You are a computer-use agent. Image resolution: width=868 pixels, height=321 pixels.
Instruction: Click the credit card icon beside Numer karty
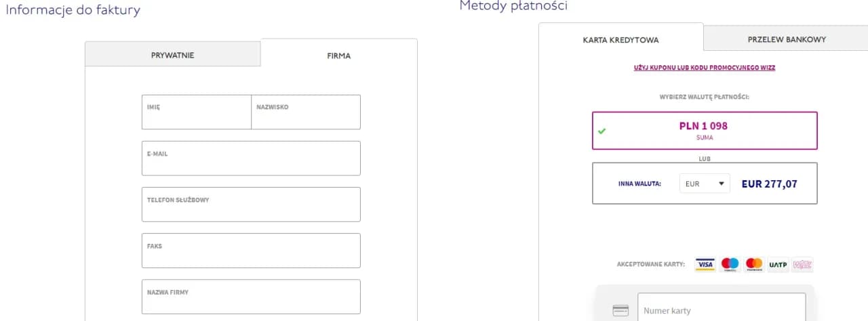coord(620,311)
